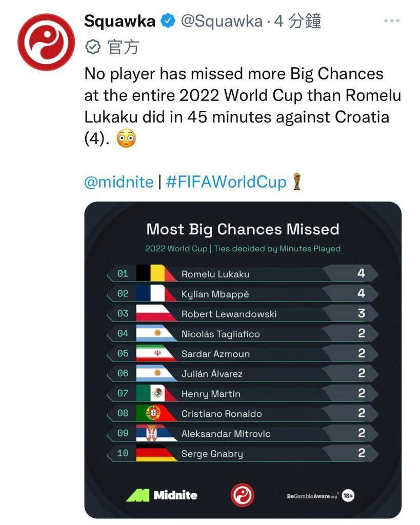Screen dimensions: 420x525
Task: Click the Squawka red profile avatar
Action: pyautogui.click(x=46, y=42)
